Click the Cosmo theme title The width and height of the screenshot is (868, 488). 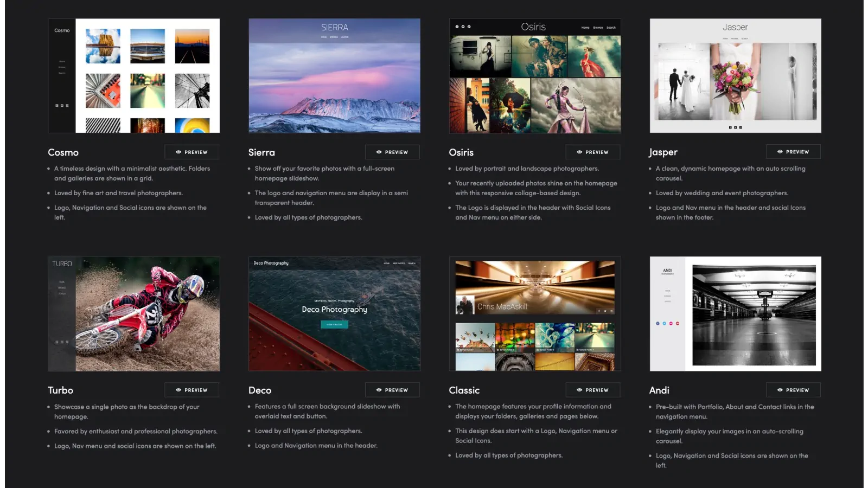63,152
